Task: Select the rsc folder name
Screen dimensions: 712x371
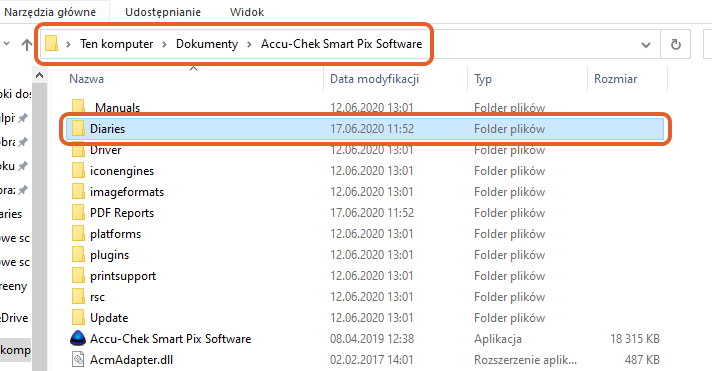Action: pos(97,297)
